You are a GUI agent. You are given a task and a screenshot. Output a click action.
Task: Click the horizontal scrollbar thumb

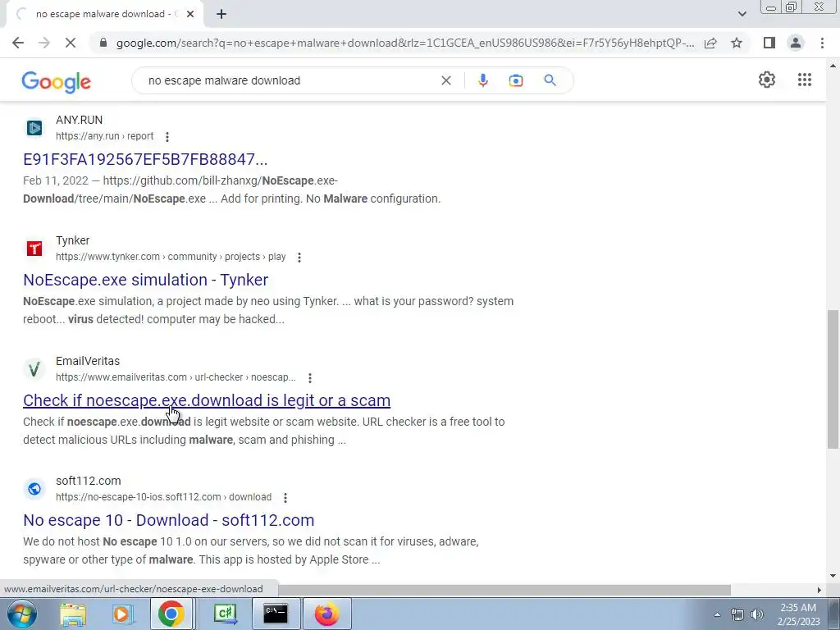coord(504,590)
